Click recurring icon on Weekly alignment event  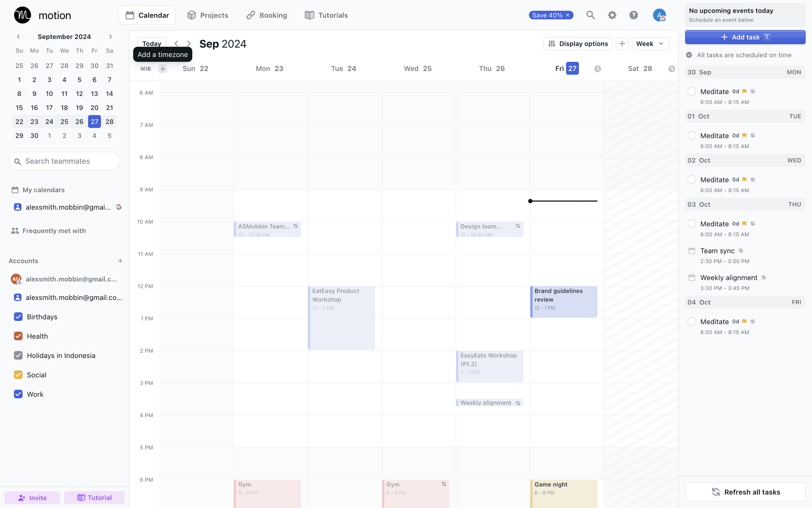518,403
